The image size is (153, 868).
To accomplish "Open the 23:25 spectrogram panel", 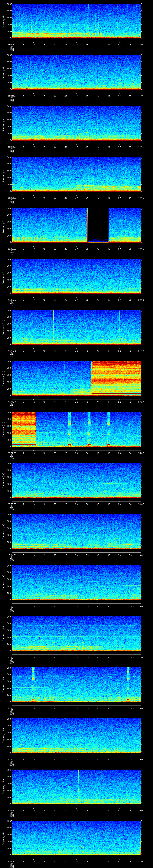I will click(76, 582).
